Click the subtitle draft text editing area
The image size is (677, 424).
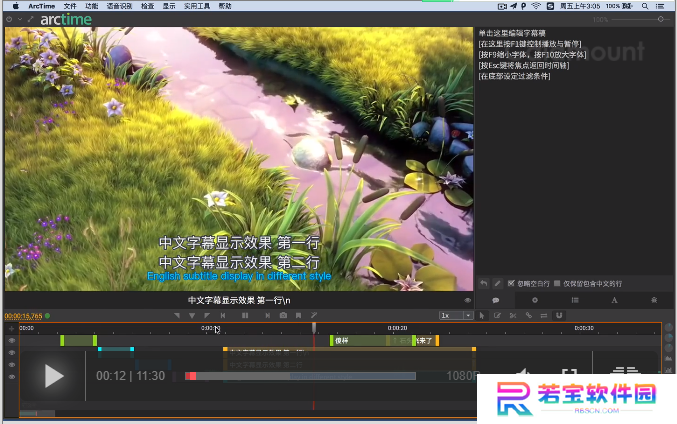574,151
